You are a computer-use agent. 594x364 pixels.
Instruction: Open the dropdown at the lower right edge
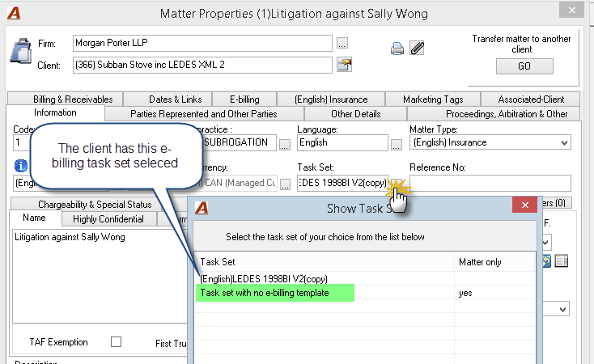(562, 310)
